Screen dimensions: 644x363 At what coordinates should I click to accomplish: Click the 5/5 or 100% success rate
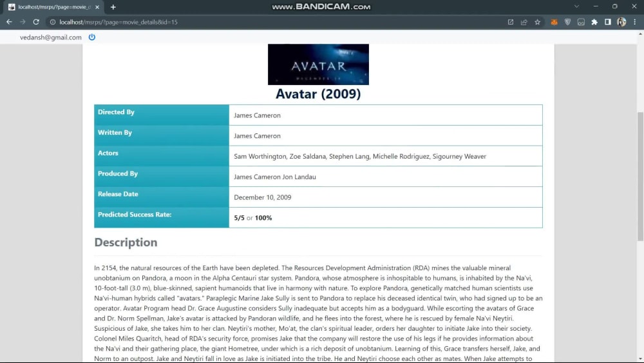pyautogui.click(x=253, y=218)
